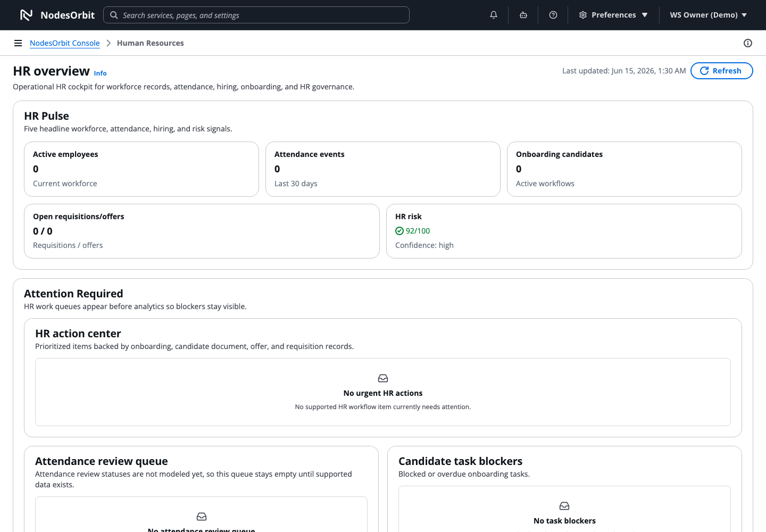This screenshot has height=532, width=766.
Task: Toggle the hamburger navigation menu
Action: click(18, 43)
